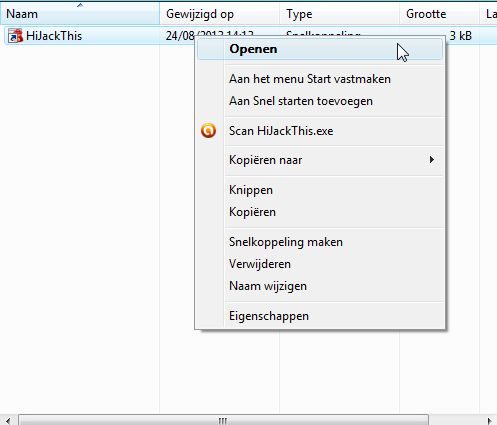Sort by the Type column header
497x425 pixels.
339,14
